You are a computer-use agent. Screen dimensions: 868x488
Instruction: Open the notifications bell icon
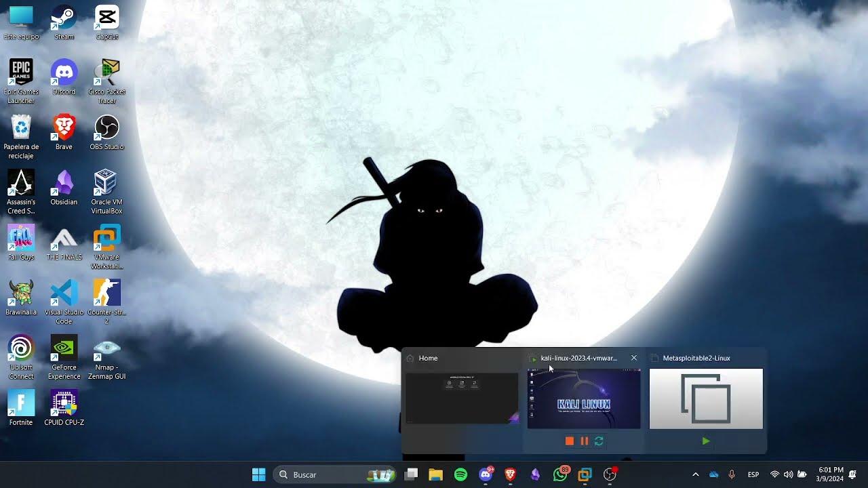(853, 474)
